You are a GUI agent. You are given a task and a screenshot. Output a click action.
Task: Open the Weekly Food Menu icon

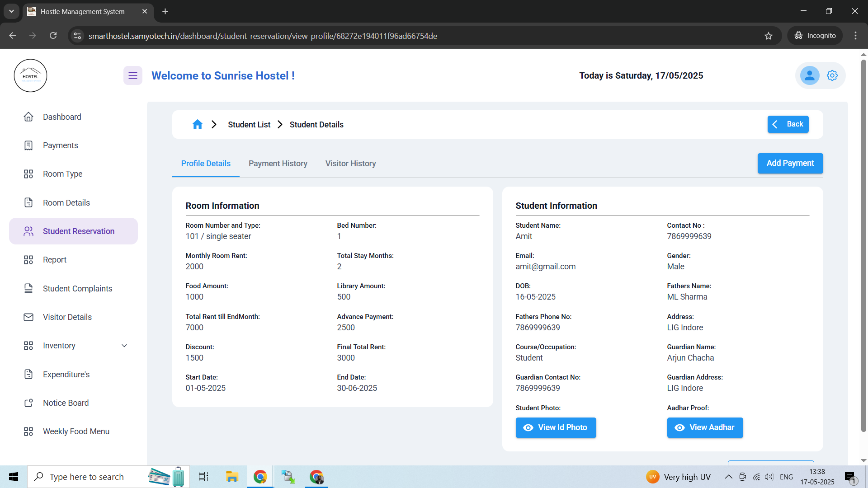click(x=28, y=431)
